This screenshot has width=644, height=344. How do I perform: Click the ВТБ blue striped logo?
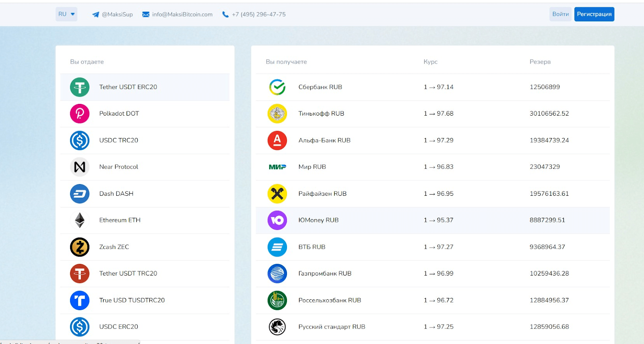277,247
